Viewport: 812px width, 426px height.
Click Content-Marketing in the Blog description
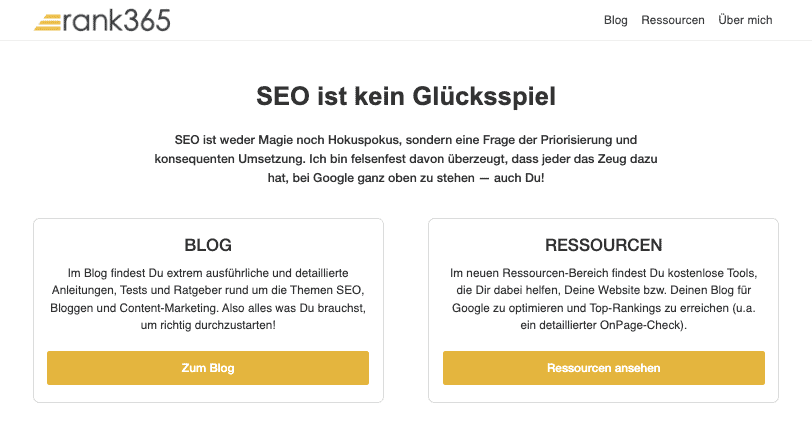click(x=168, y=308)
